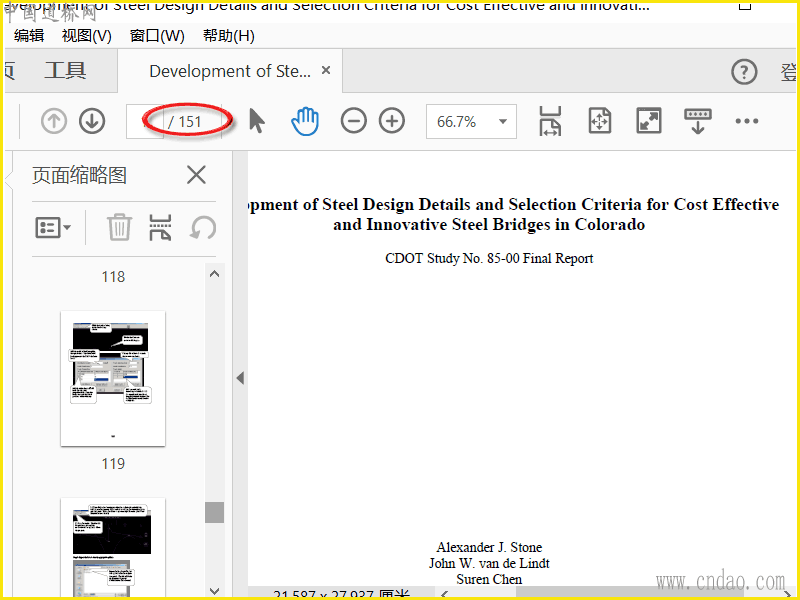This screenshot has height=600, width=800.
Task: Click the page-with-dotted-line icon beside trash
Action: tap(160, 228)
